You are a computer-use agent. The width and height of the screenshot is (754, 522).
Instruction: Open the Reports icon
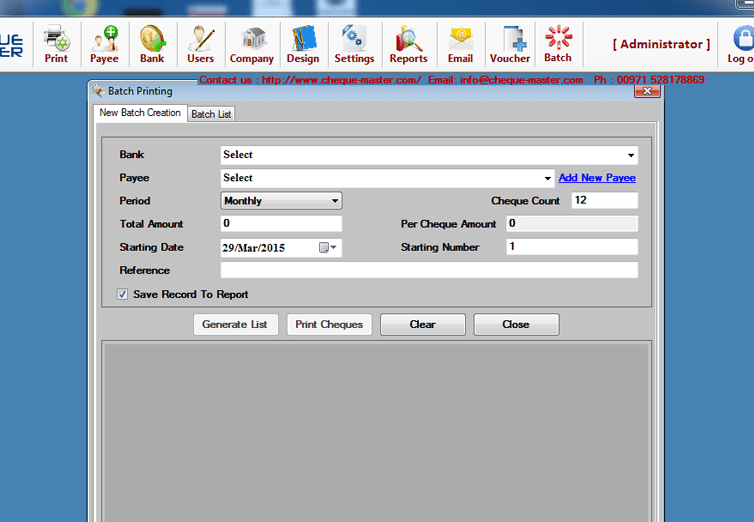408,44
